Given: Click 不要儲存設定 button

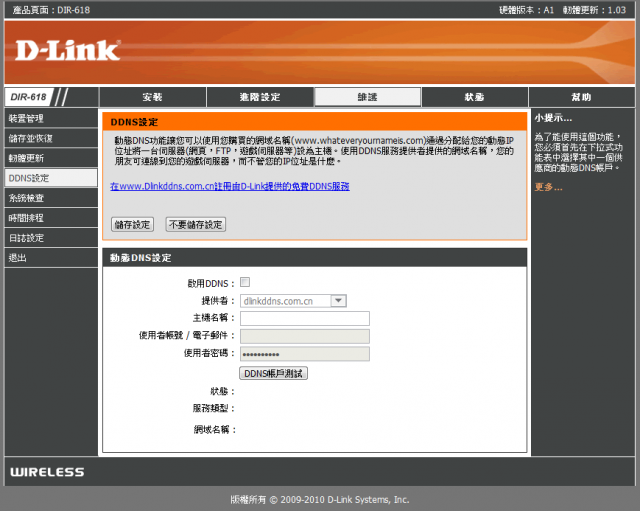Looking at the screenshot, I should click(x=196, y=224).
